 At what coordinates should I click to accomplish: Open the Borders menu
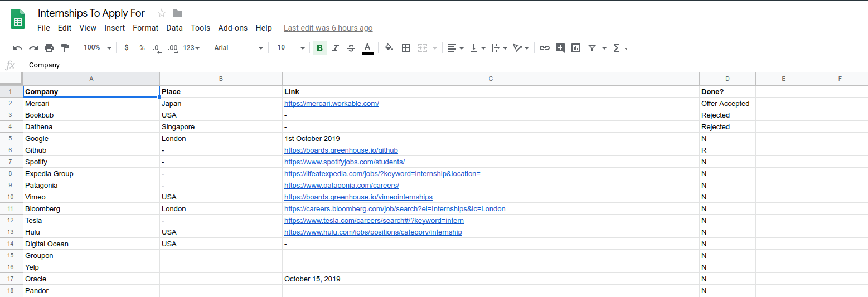point(406,48)
